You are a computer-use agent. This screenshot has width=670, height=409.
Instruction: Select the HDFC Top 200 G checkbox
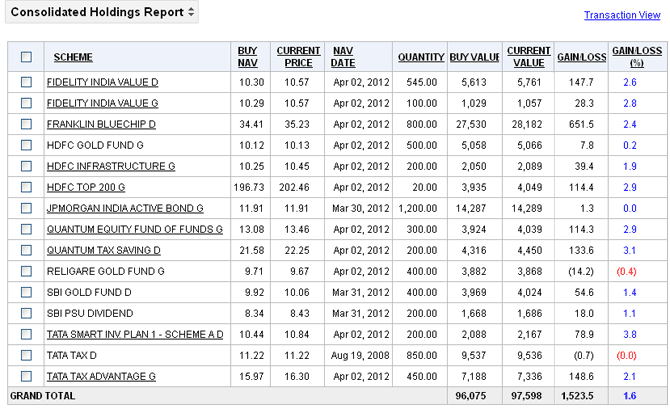click(26, 187)
